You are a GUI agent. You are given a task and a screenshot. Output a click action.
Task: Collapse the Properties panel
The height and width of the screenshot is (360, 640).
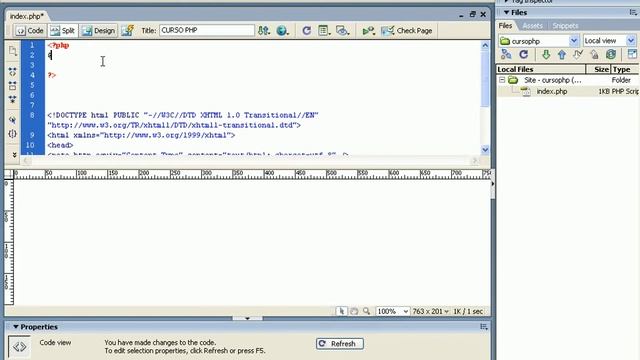click(16, 327)
